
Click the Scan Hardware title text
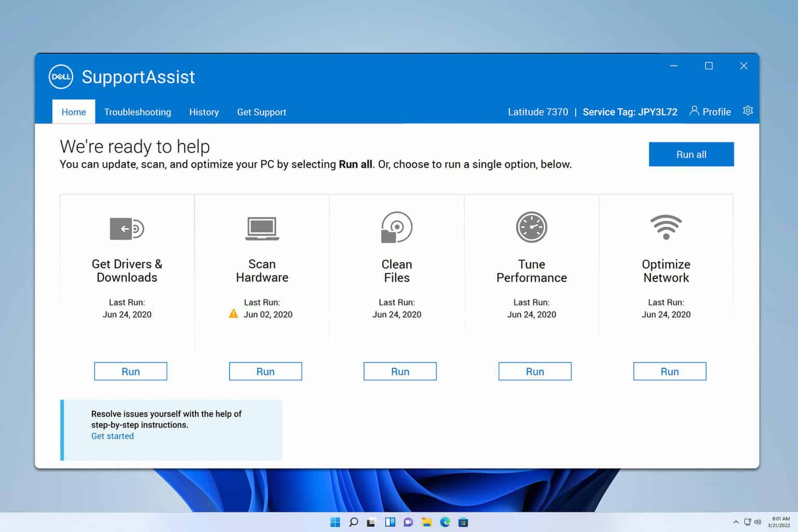pos(262,271)
